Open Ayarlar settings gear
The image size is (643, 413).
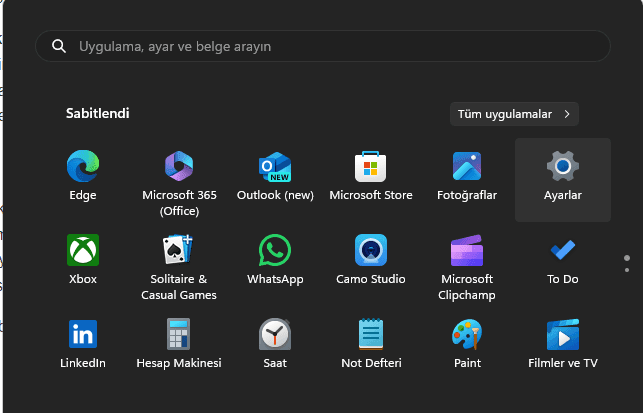click(x=563, y=180)
